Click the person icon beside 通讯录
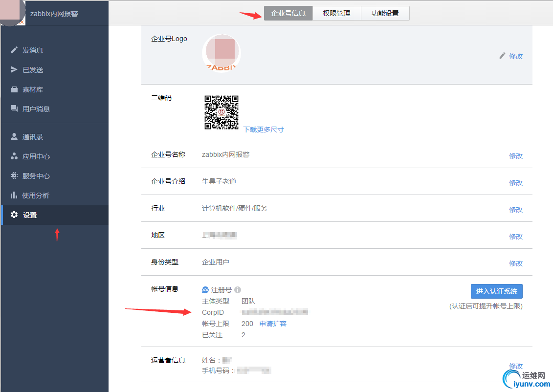This screenshot has width=553, height=392. pyautogui.click(x=14, y=136)
